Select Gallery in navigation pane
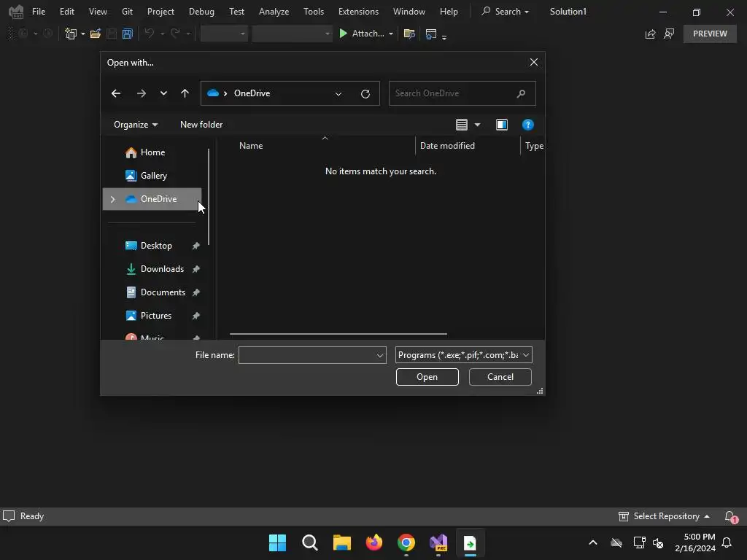The height and width of the screenshot is (560, 747). (152, 176)
